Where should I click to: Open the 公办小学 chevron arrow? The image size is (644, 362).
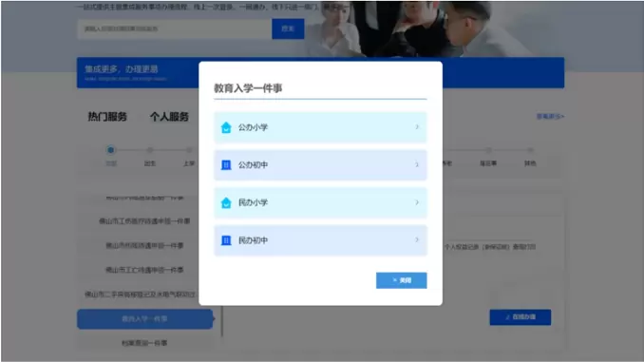pyautogui.click(x=417, y=127)
